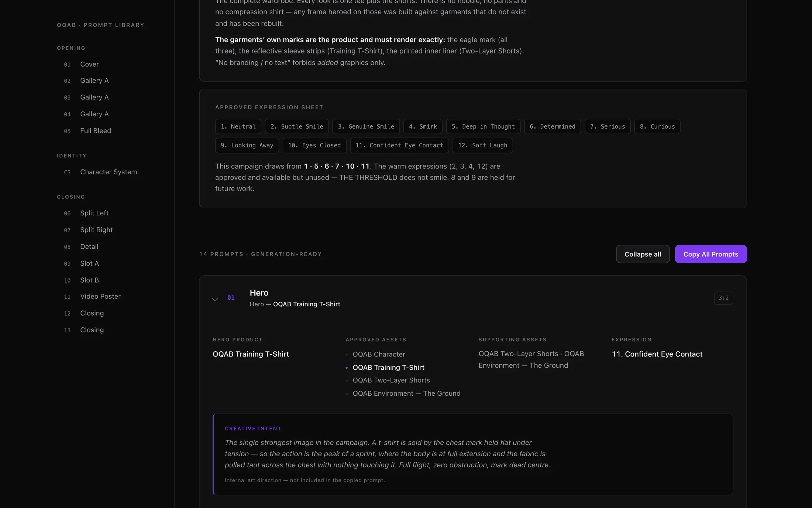Click Copy All Prompts button
This screenshot has width=812, height=508.
tap(710, 254)
